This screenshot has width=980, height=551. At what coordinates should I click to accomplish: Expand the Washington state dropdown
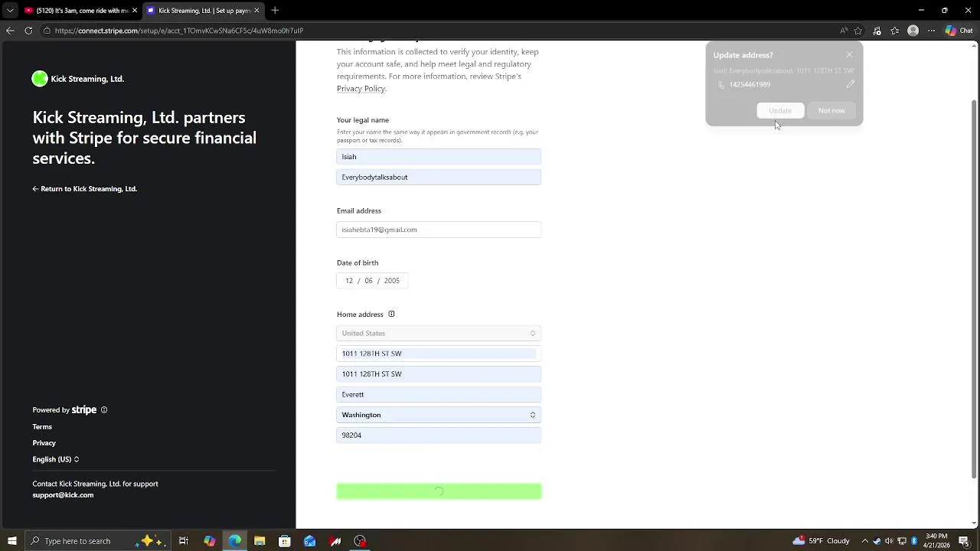(439, 415)
